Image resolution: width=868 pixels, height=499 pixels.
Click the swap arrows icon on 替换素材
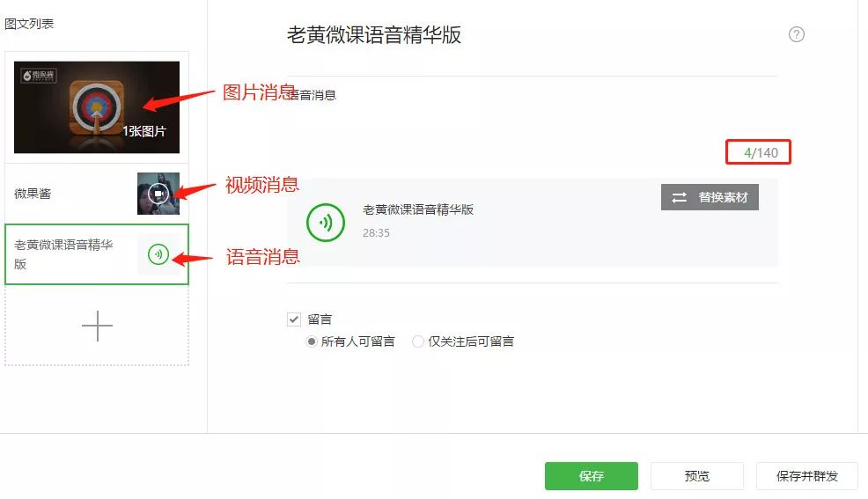[680, 197]
